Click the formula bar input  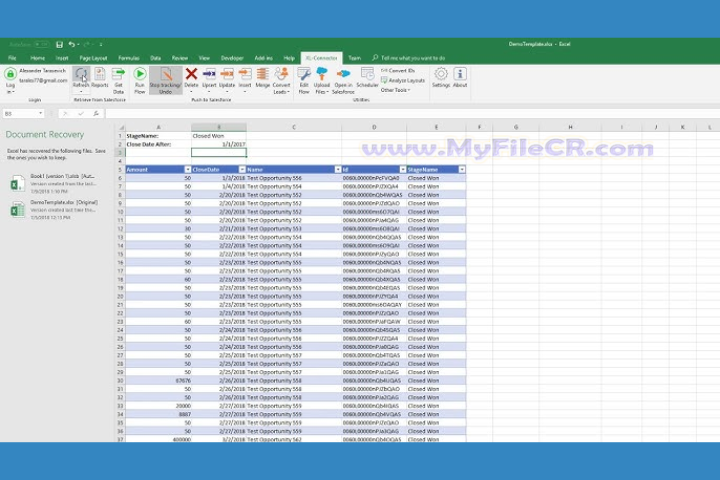(412, 113)
